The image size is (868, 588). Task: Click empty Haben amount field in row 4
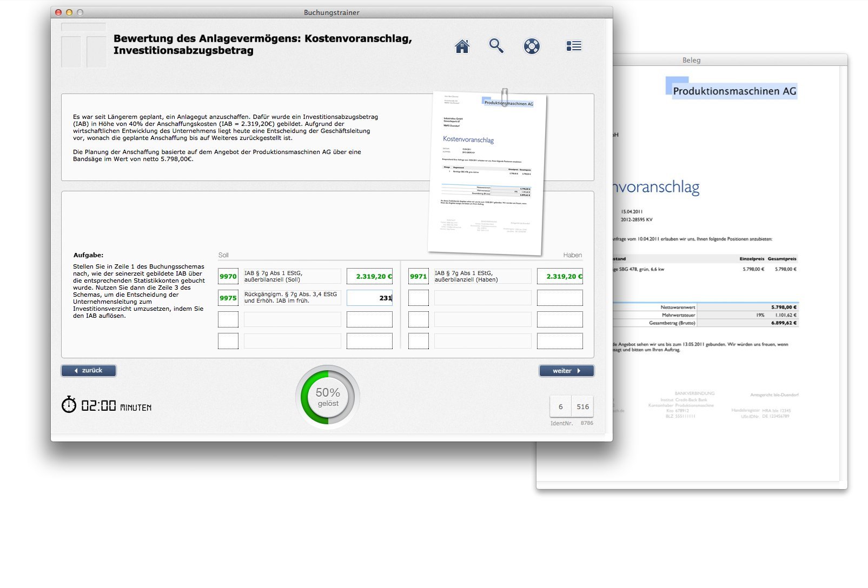[x=560, y=341]
